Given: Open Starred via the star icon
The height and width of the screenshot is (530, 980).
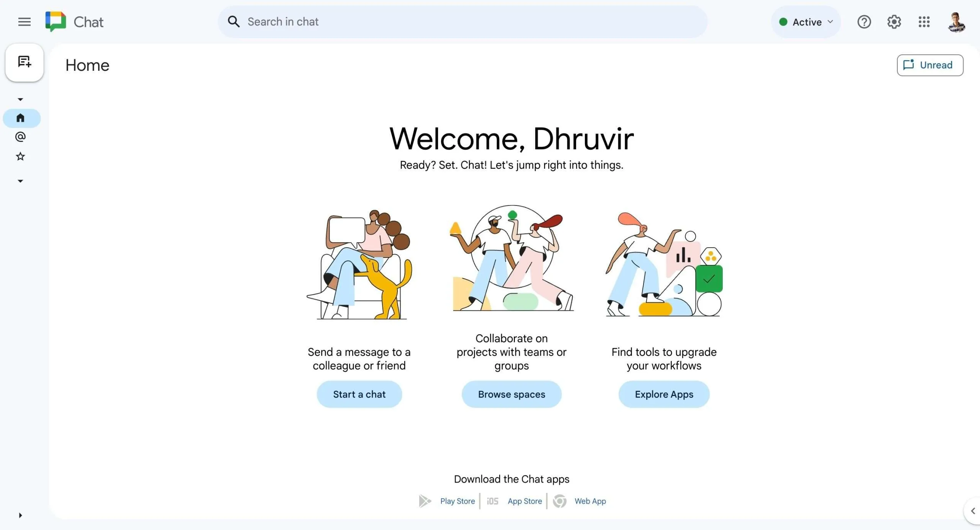Looking at the screenshot, I should pos(21,156).
